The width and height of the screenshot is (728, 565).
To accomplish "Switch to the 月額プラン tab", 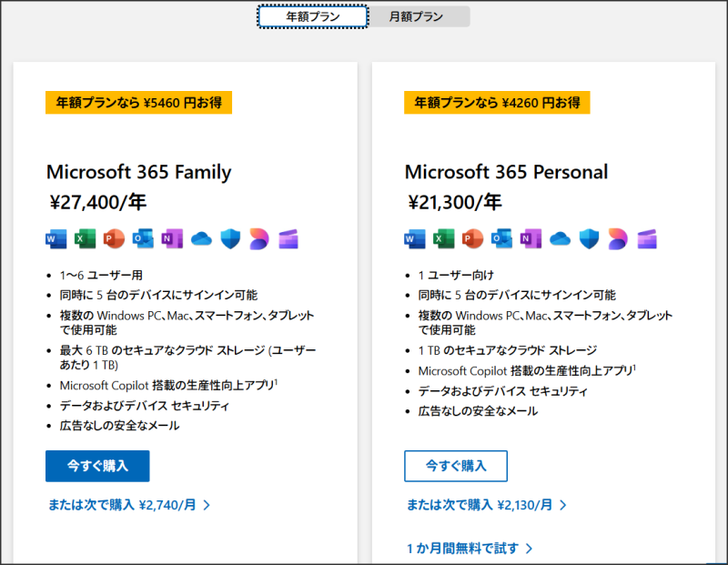I will pyautogui.click(x=417, y=16).
